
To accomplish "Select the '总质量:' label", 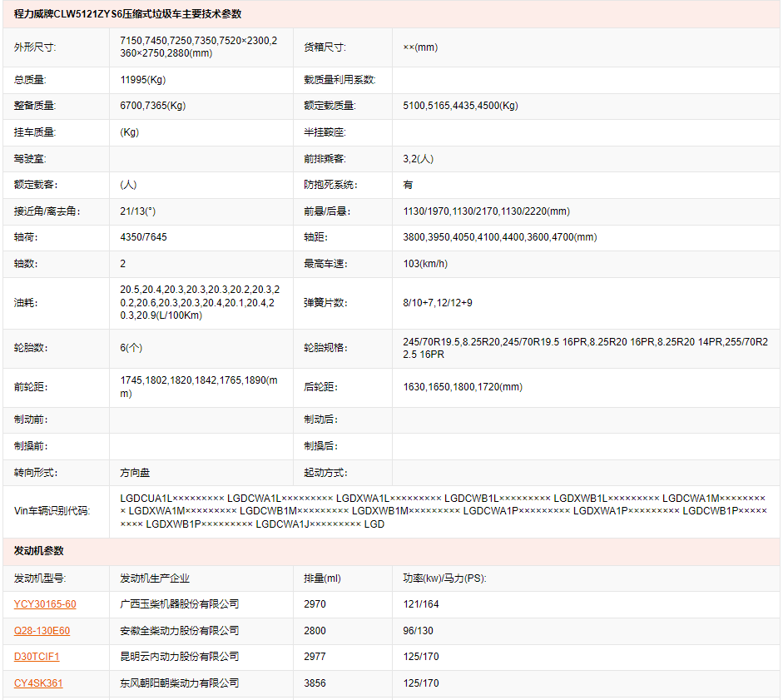I will (x=30, y=80).
